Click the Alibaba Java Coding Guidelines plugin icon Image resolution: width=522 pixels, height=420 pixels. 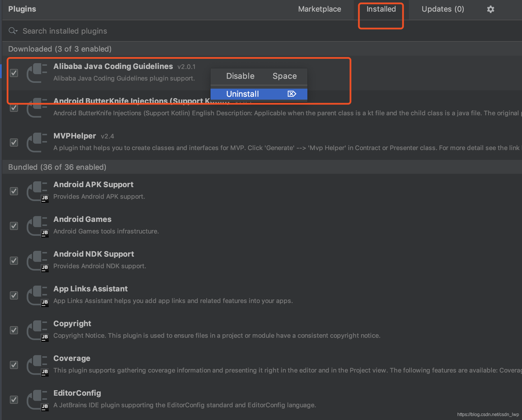37,73
